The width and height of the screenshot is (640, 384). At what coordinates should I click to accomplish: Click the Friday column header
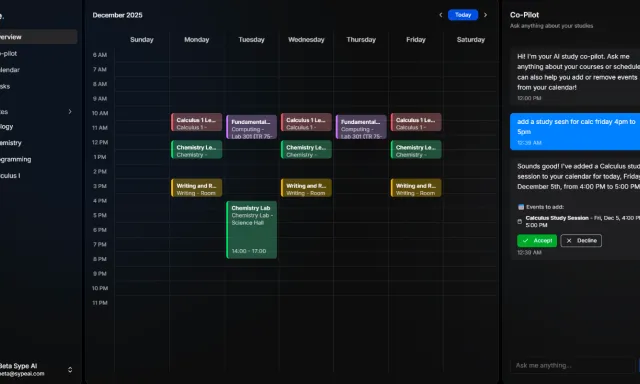pyautogui.click(x=416, y=40)
